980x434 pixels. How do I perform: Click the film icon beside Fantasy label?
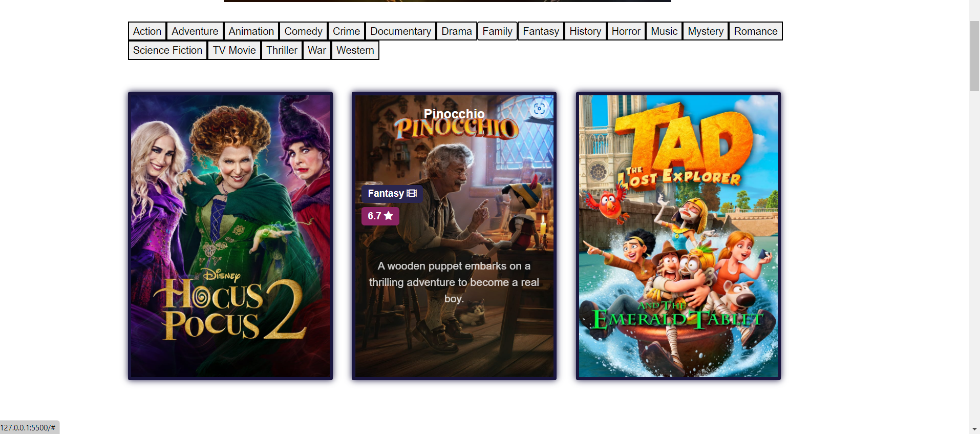pos(412,193)
